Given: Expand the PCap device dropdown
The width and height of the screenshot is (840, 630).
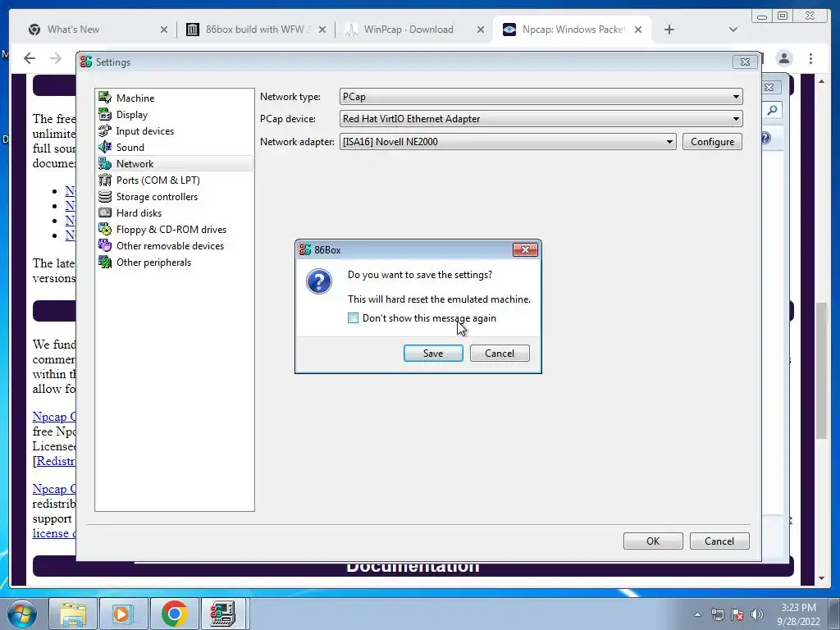Looking at the screenshot, I should click(736, 119).
